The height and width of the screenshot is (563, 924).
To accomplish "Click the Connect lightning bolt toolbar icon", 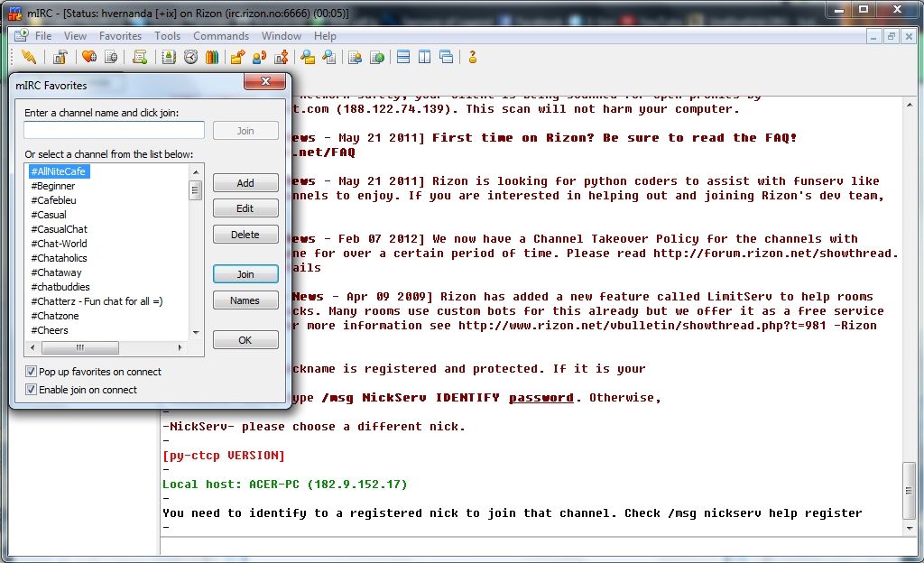I will pos(29,57).
